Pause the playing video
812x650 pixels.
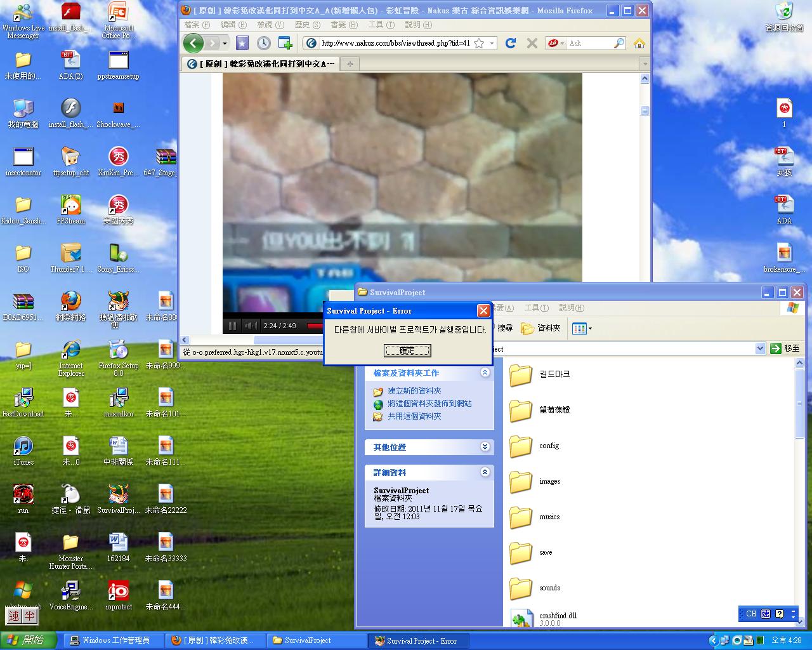232,326
